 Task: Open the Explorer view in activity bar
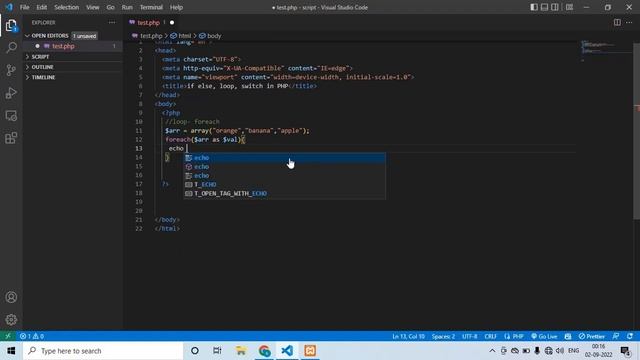(11, 26)
